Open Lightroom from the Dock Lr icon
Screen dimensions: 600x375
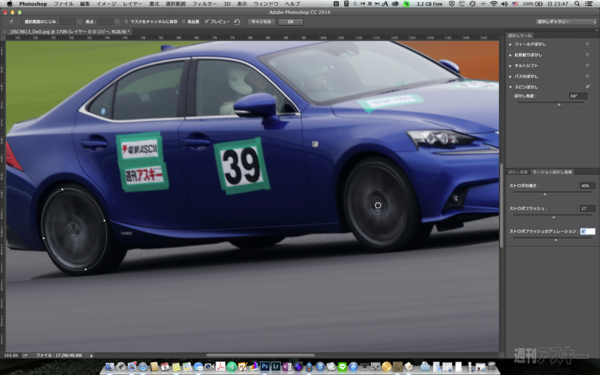276,367
